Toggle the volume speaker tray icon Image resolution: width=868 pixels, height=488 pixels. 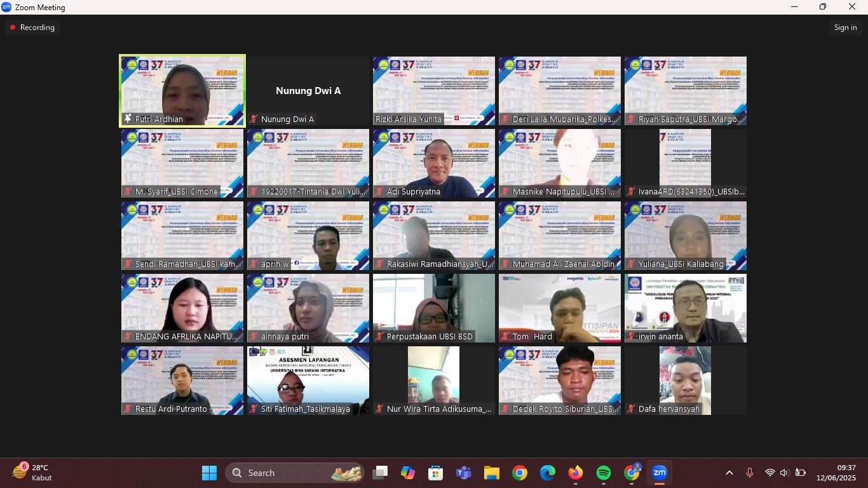(x=784, y=473)
